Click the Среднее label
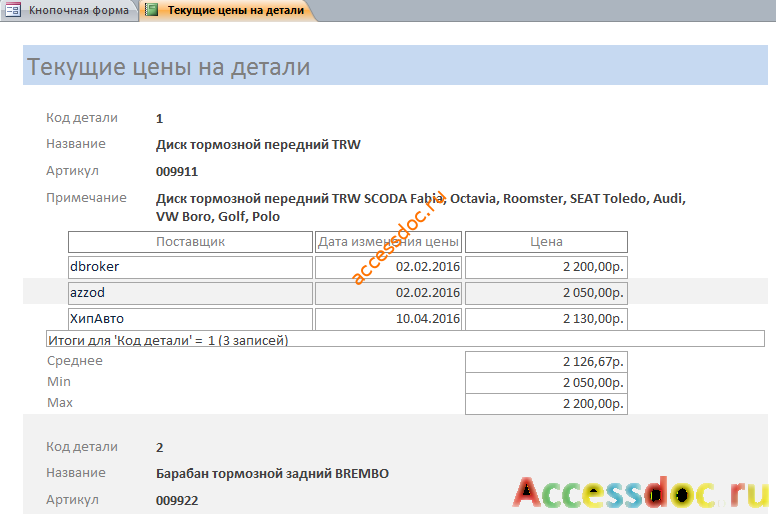776x514 pixels. [x=75, y=361]
